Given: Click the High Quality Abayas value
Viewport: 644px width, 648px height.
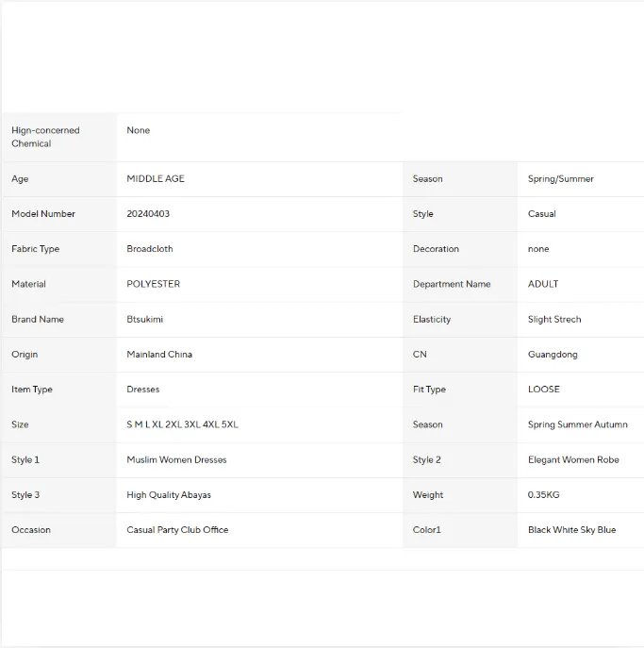Looking at the screenshot, I should (169, 494).
